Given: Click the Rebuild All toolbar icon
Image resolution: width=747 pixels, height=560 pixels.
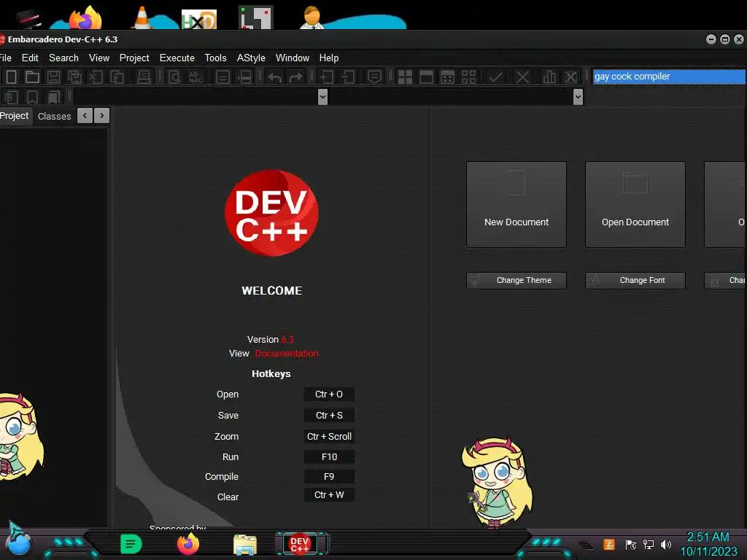Looking at the screenshot, I should [469, 77].
